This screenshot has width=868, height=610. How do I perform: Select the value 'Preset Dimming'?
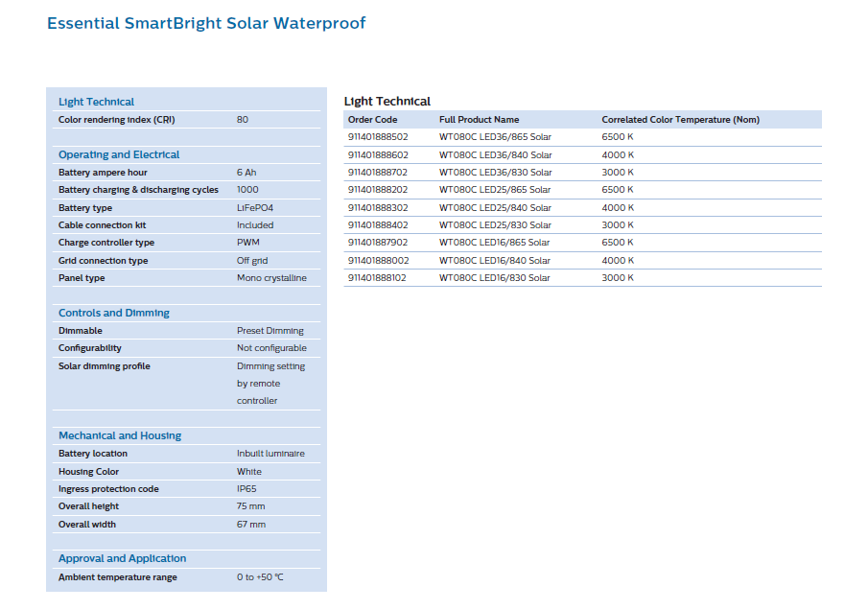(270, 331)
